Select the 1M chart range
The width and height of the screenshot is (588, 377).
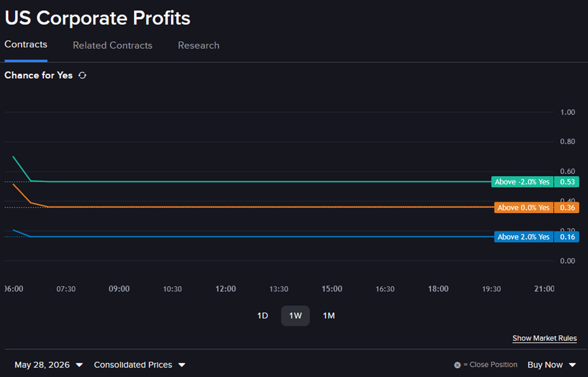[329, 316]
